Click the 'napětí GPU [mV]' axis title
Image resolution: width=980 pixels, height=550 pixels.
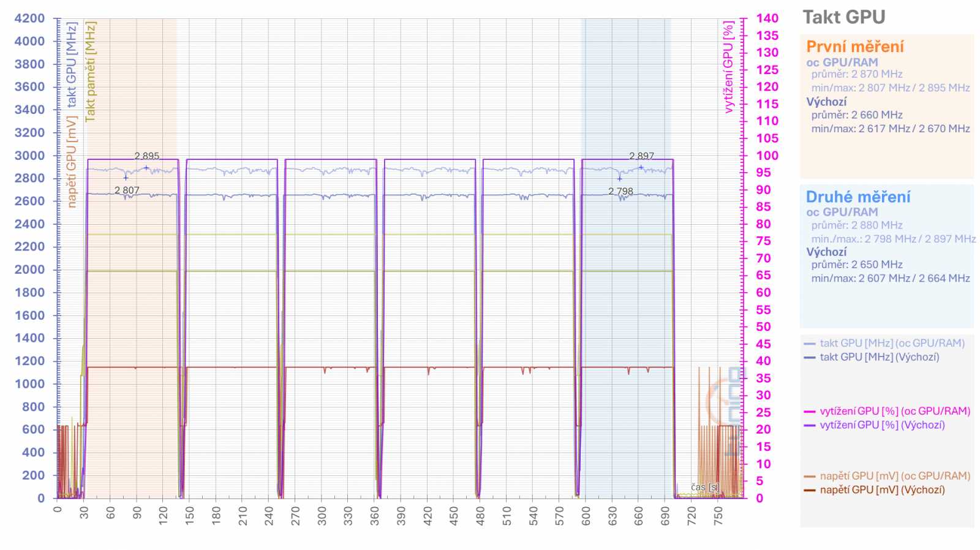click(x=72, y=162)
